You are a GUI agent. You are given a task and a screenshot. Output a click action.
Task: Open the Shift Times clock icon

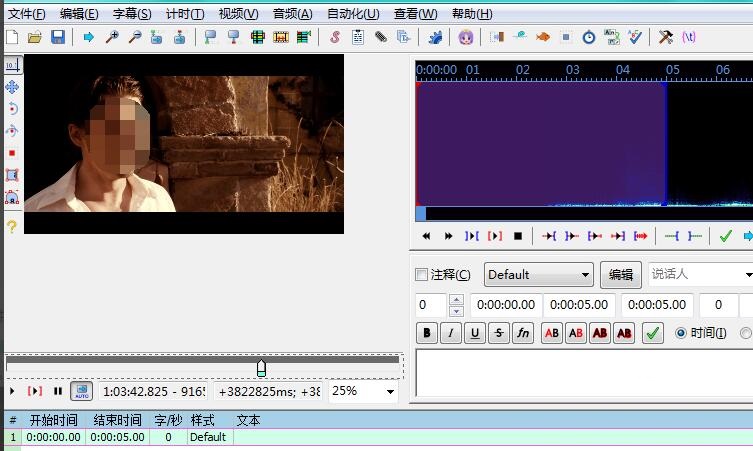tap(589, 37)
